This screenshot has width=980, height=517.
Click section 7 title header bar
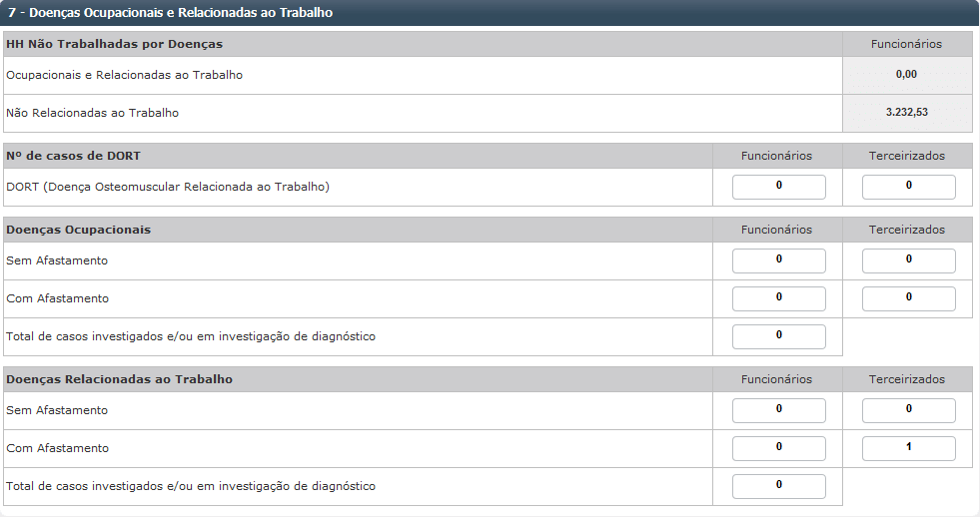[x=171, y=13]
